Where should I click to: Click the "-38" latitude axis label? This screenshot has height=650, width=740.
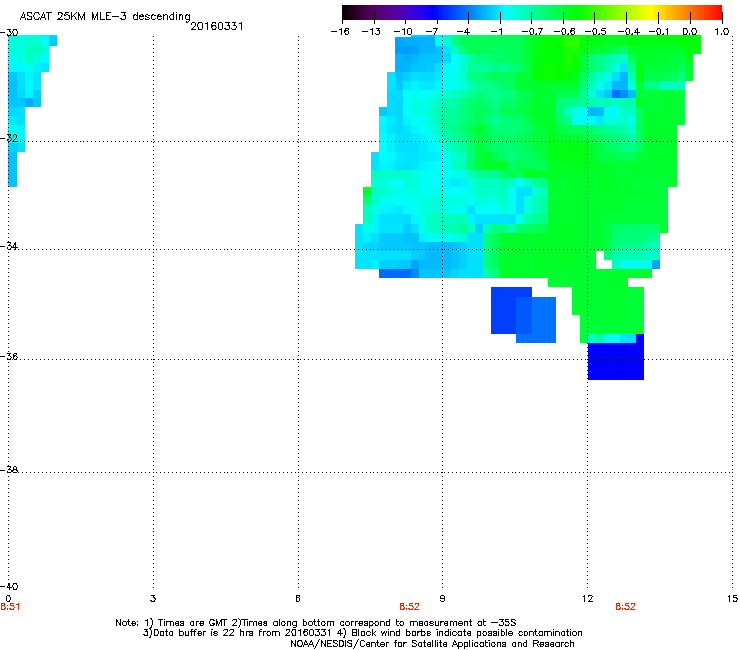(x=9, y=470)
